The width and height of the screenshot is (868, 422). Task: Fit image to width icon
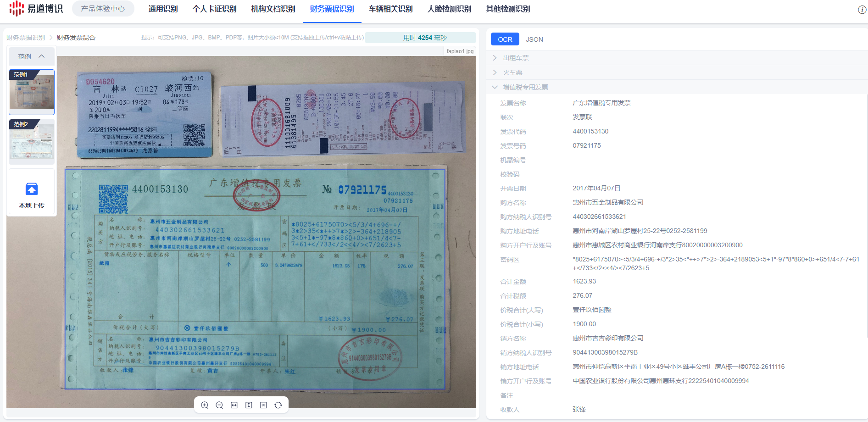(x=234, y=405)
